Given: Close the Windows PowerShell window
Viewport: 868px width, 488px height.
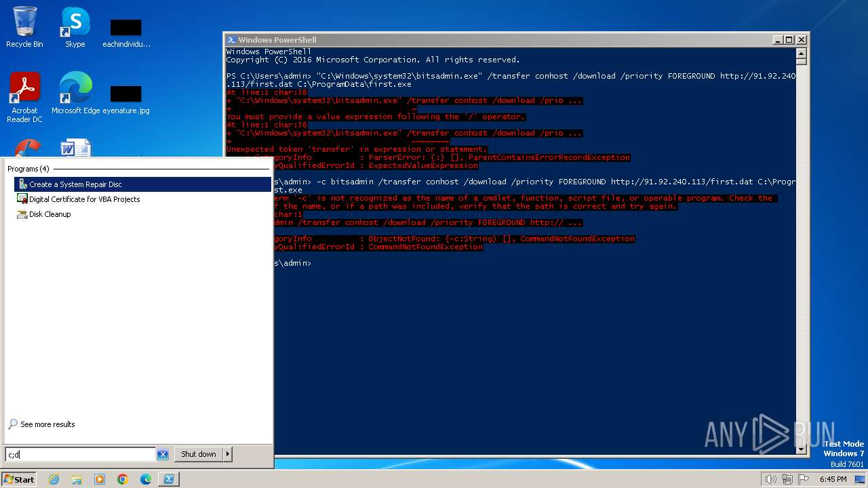Looking at the screenshot, I should click(x=801, y=40).
